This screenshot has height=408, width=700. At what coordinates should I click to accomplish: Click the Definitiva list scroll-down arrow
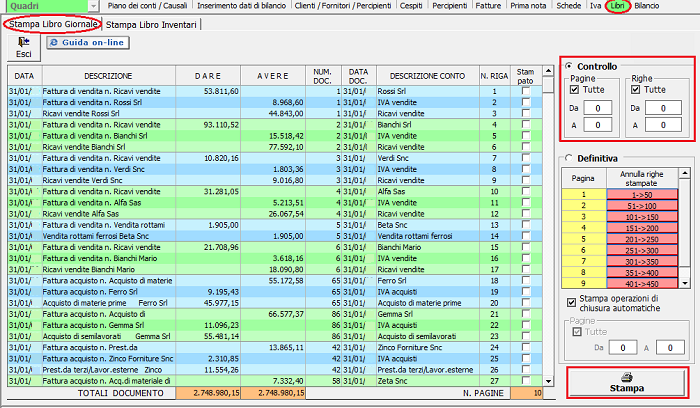coord(685,283)
